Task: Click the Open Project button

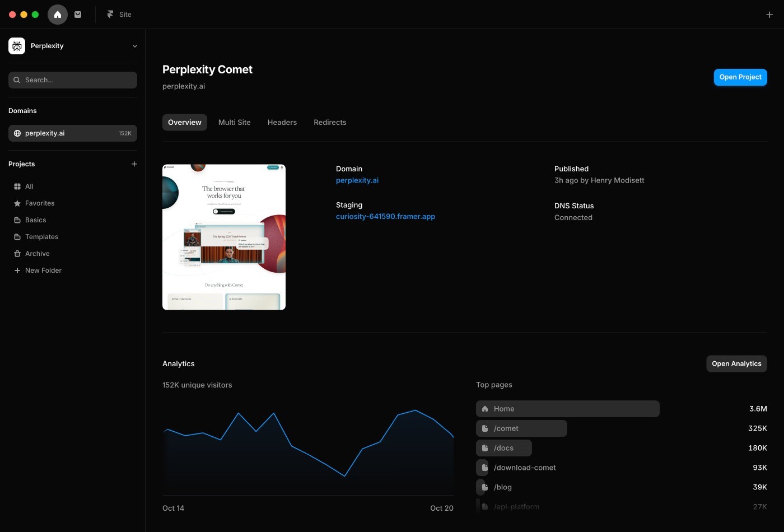Action: 740,77
